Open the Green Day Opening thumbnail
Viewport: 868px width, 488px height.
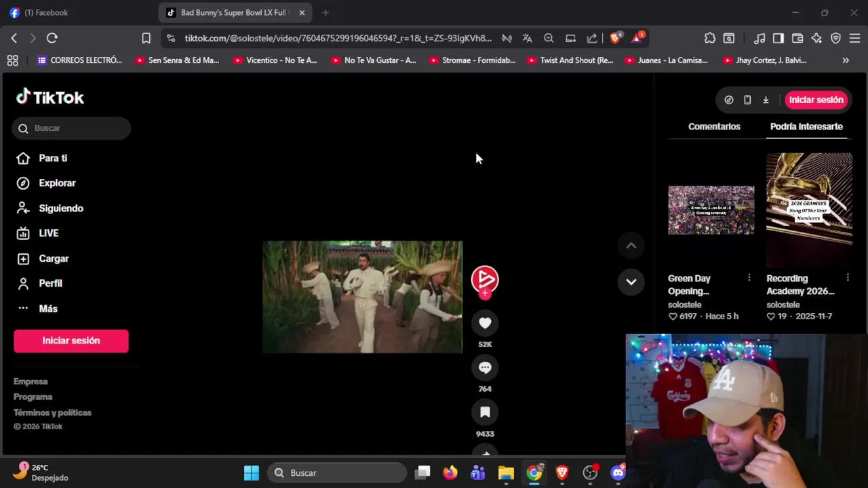(711, 210)
